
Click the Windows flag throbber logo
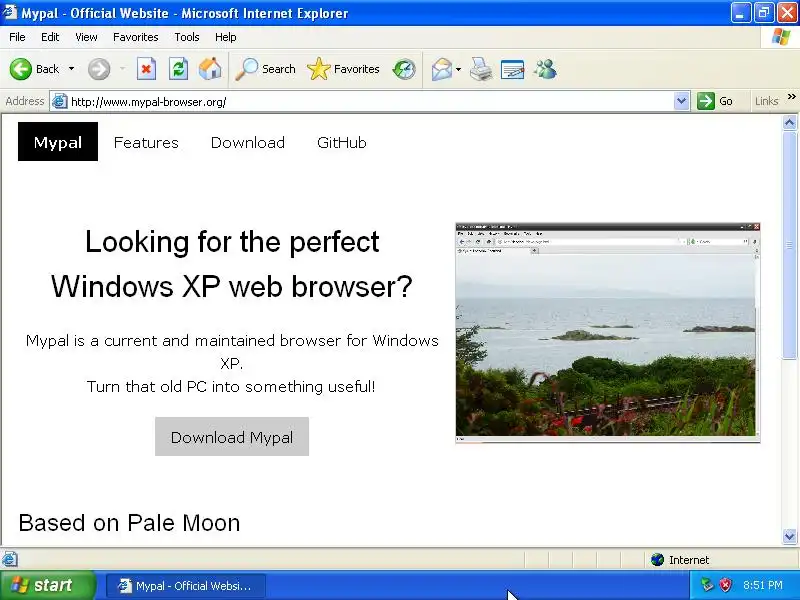click(x=781, y=37)
